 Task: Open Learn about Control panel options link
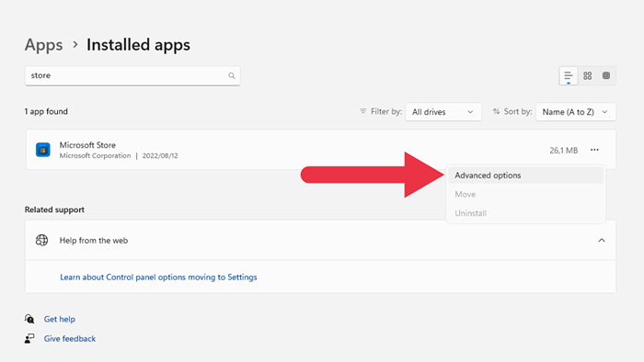(158, 277)
